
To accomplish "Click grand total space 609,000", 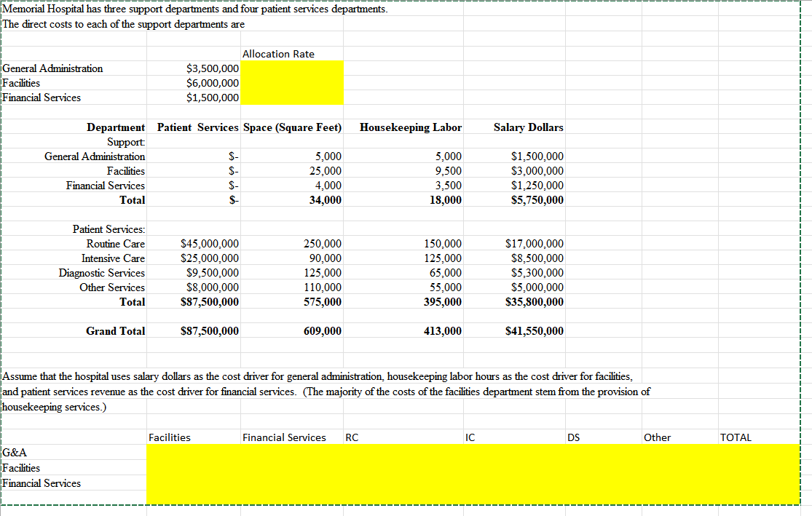I will click(323, 330).
